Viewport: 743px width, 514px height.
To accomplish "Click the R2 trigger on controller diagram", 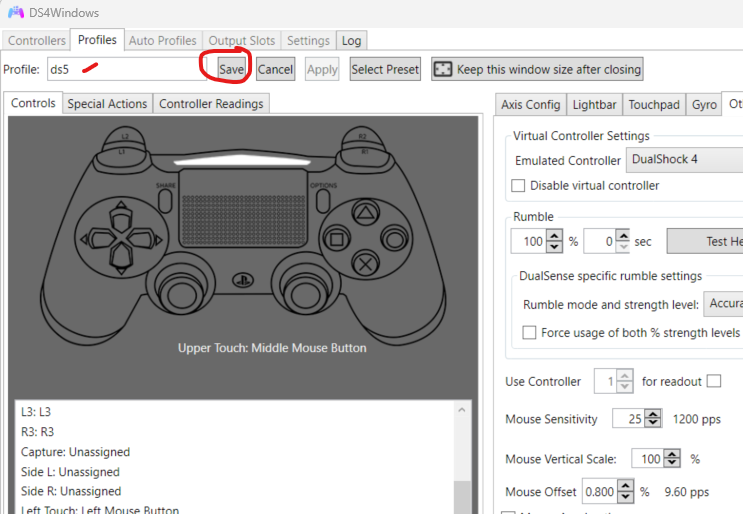I will (362, 135).
